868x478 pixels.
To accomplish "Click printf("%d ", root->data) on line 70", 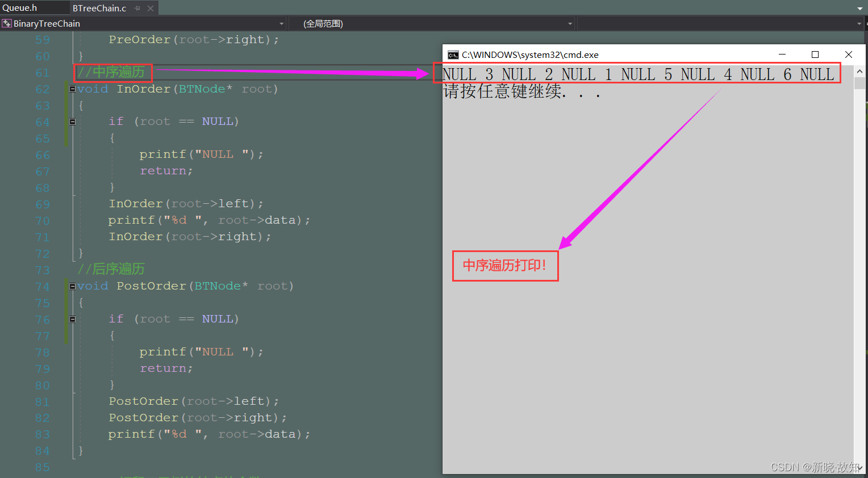I will [x=209, y=220].
